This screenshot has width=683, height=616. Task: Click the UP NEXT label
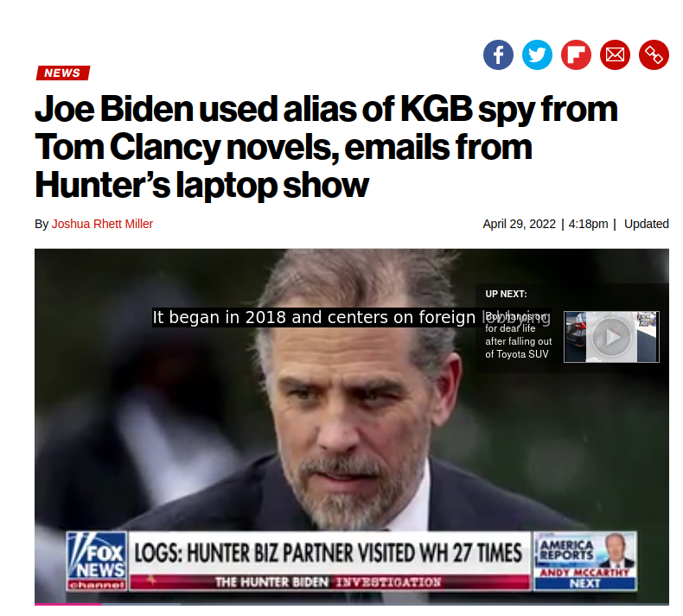tap(506, 294)
